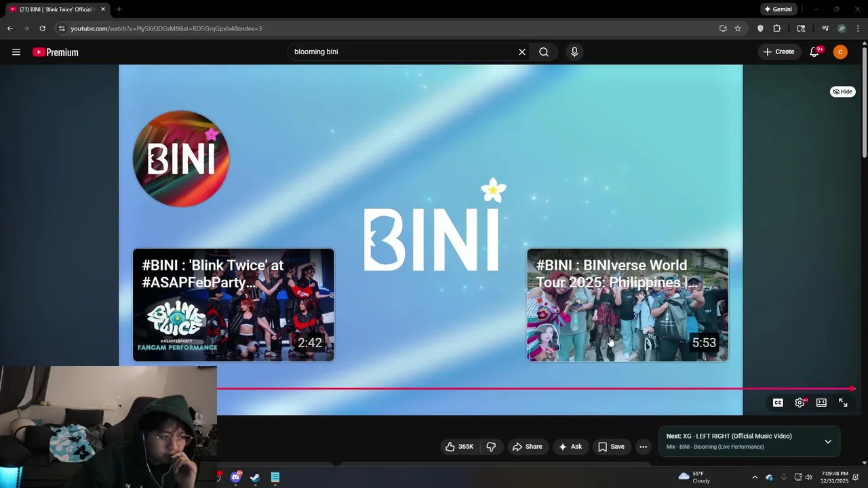Save the video to a playlist
868x488 pixels.
coord(611,447)
